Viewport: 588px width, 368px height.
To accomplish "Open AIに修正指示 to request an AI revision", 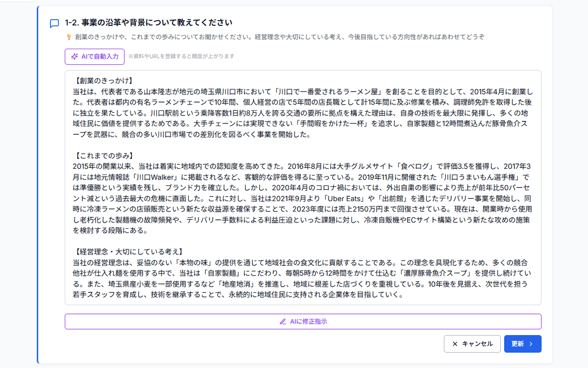I will tap(303, 322).
